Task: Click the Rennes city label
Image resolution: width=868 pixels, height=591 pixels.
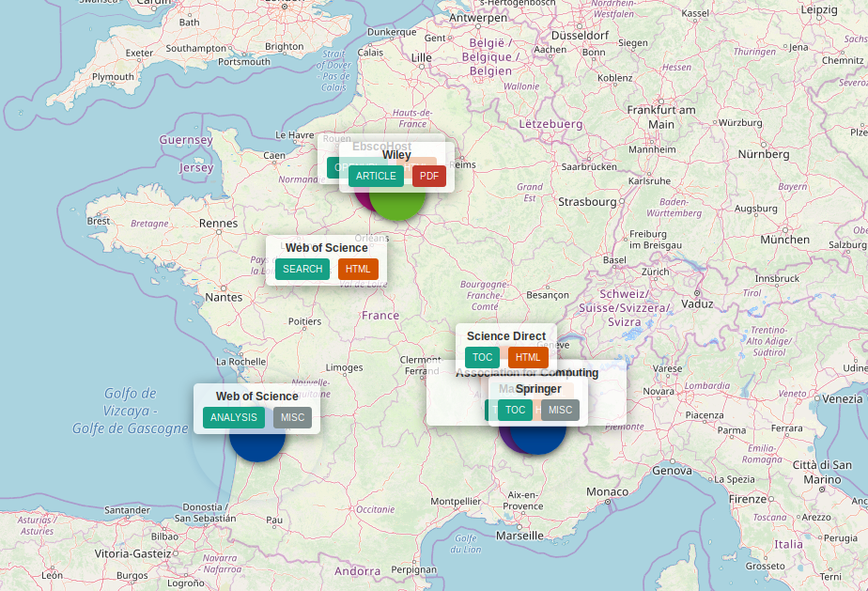Action: (x=218, y=224)
